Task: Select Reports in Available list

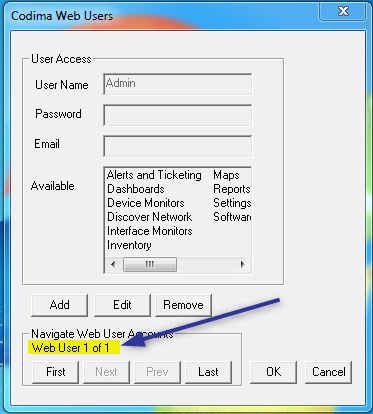Action: click(x=232, y=189)
